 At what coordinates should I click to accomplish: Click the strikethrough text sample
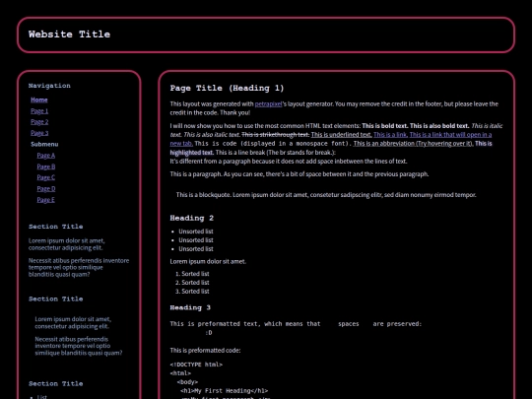[276, 135]
